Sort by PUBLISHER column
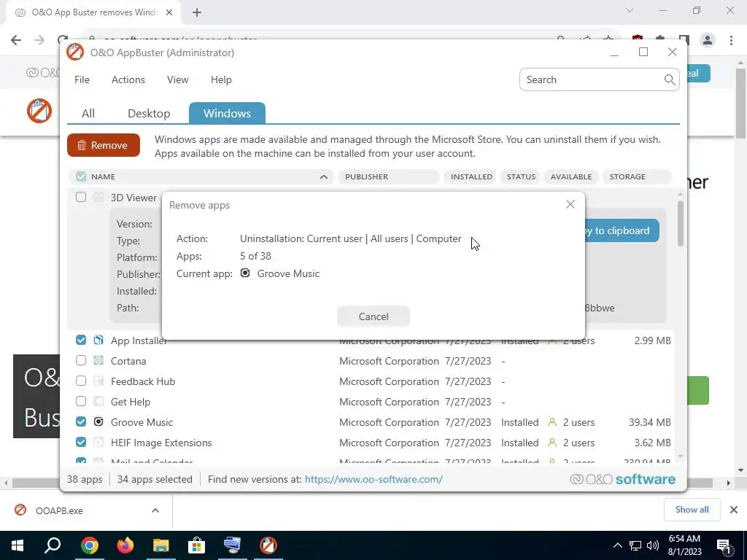The image size is (747, 560). (388, 176)
